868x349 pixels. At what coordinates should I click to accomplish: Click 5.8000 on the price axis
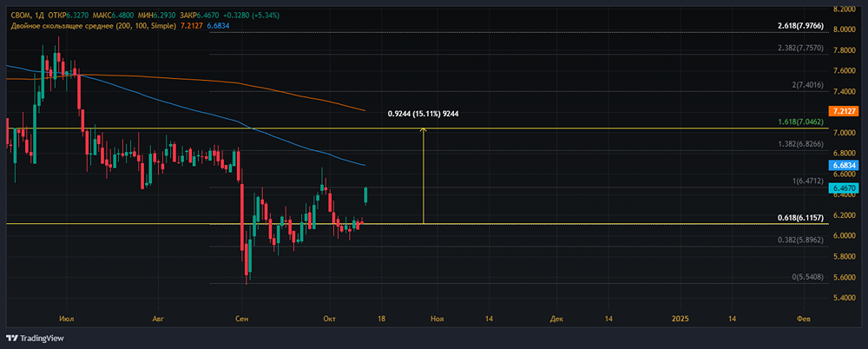coord(845,256)
